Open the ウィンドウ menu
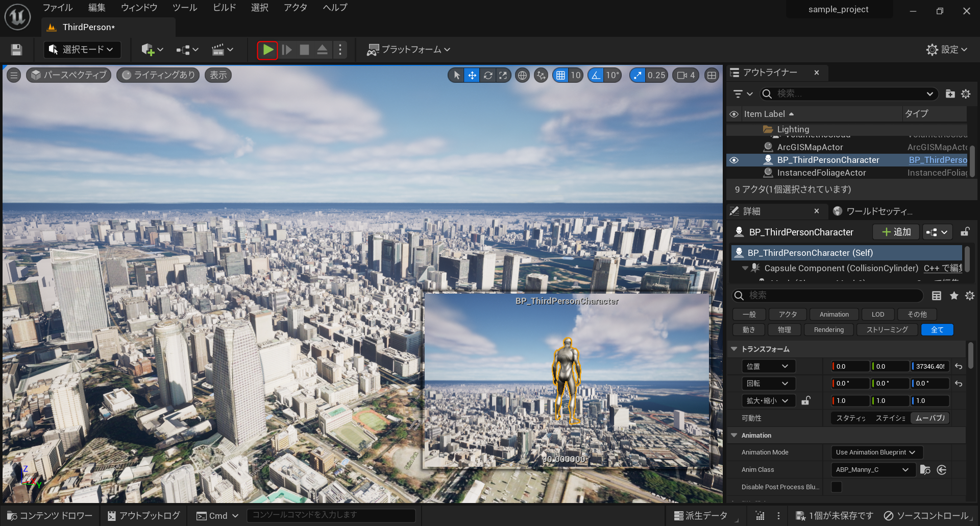This screenshot has width=980, height=526. [x=139, y=8]
